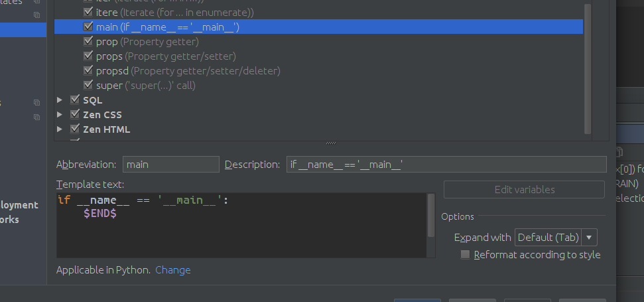Viewport: 644px width, 302px height.
Task: Click the '__main__' string in template text
Action: point(190,200)
